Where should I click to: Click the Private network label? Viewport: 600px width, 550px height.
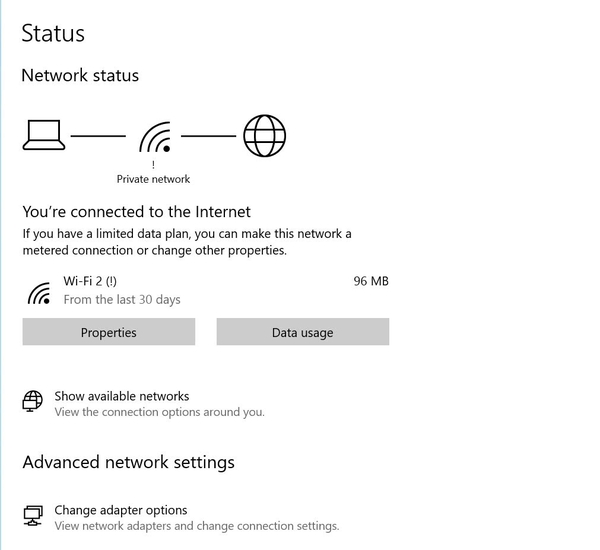(153, 179)
